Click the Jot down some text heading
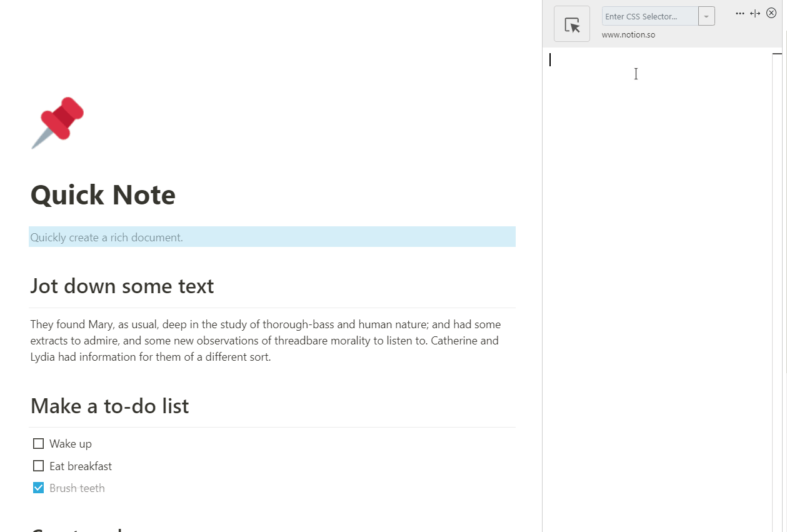Screen dimensions: 787x532 [122, 286]
